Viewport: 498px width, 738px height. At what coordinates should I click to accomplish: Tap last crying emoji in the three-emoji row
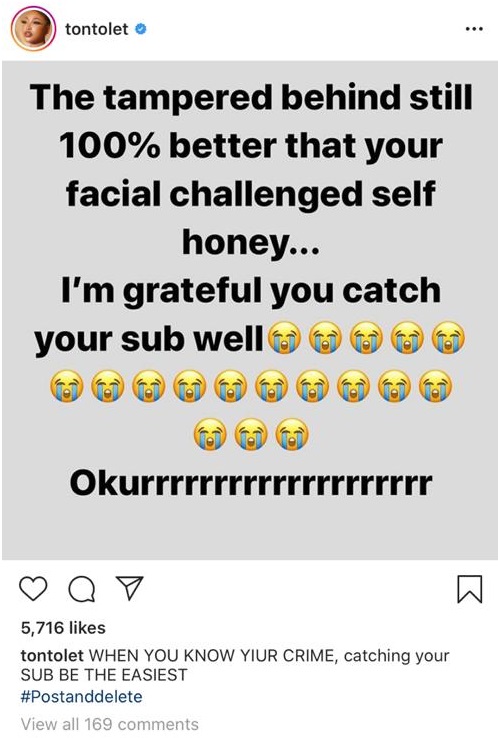click(x=292, y=434)
